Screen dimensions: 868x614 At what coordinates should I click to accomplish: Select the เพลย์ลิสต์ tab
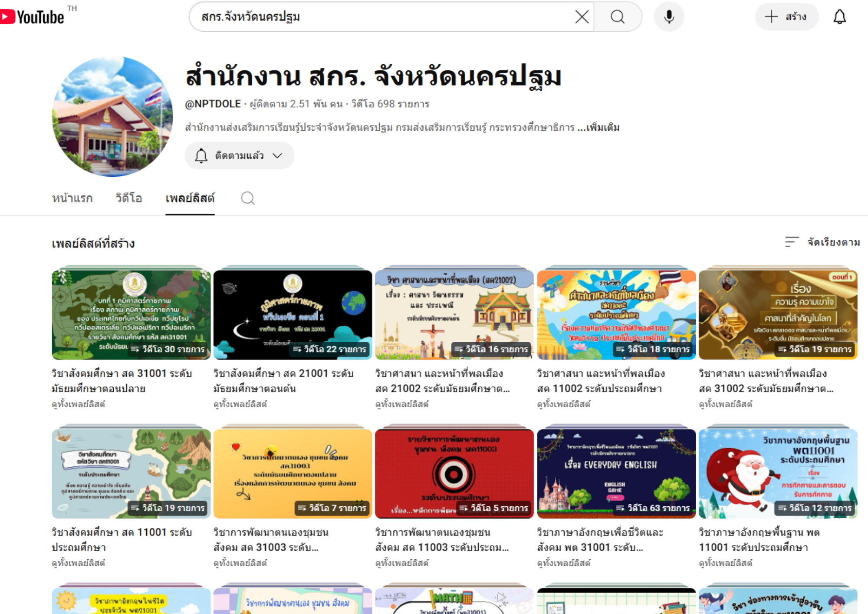point(190,198)
